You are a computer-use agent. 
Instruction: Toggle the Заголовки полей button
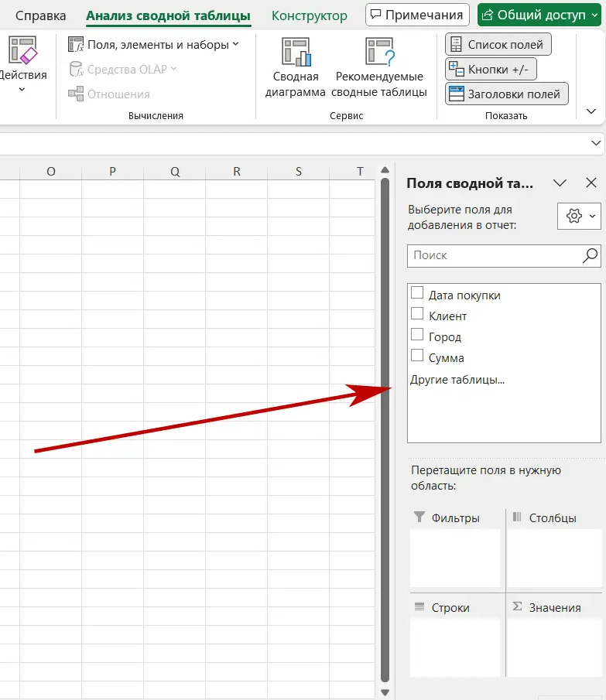pyautogui.click(x=506, y=94)
